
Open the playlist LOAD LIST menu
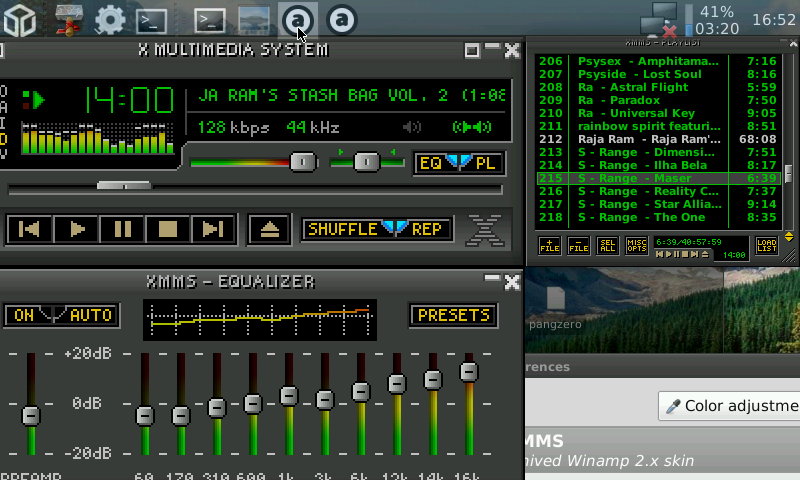tap(766, 245)
